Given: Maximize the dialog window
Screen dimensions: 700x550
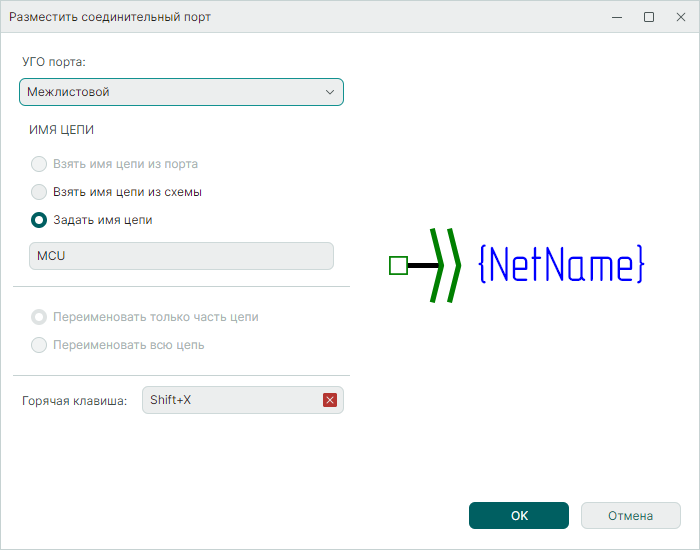Looking at the screenshot, I should (649, 17).
